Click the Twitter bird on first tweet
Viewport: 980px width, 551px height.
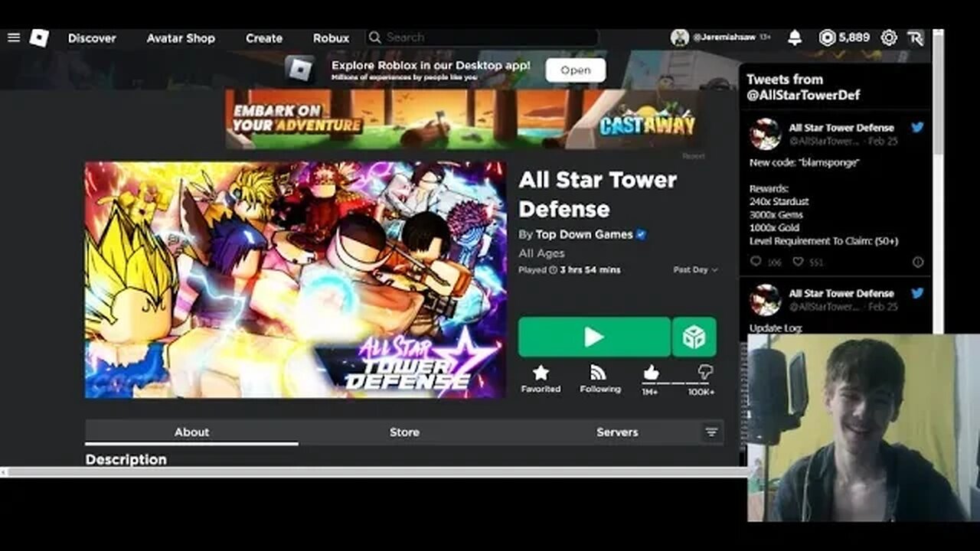pos(917,128)
